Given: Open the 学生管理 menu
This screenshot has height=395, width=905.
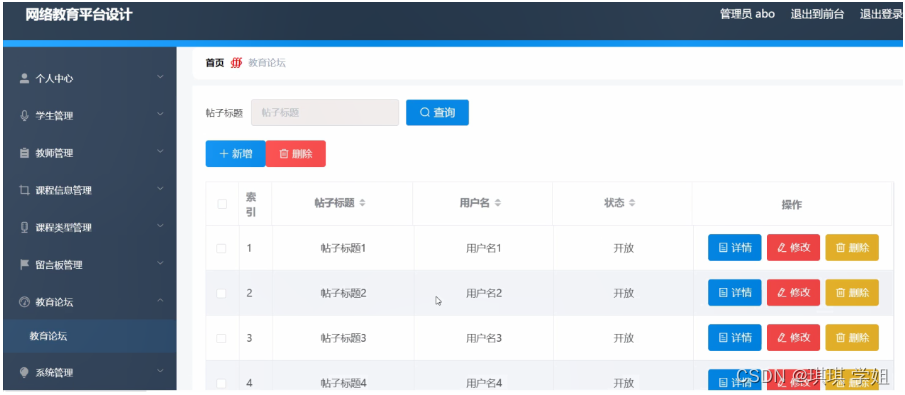Looking at the screenshot, I should point(89,115).
